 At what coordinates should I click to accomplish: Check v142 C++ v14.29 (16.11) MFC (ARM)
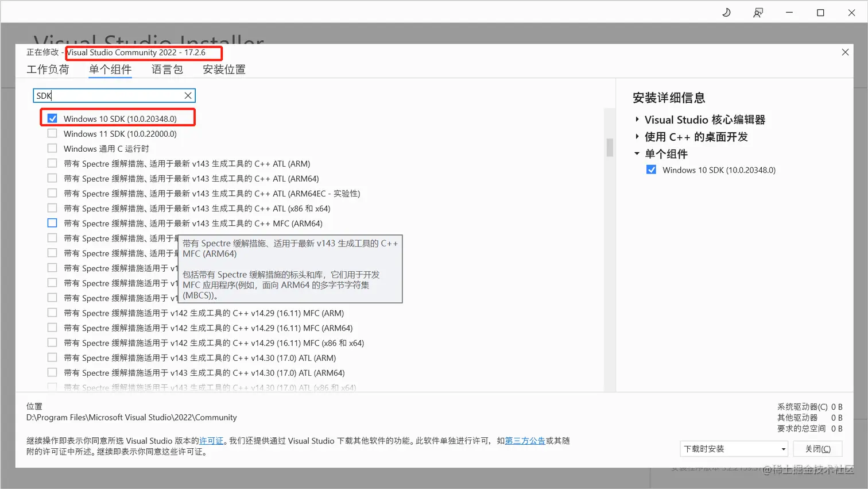click(52, 313)
